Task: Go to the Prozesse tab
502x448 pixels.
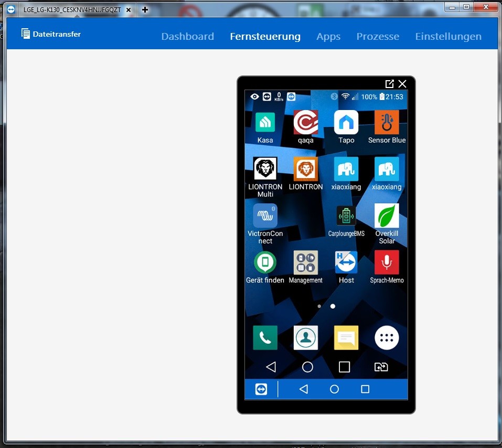Action: coord(378,37)
